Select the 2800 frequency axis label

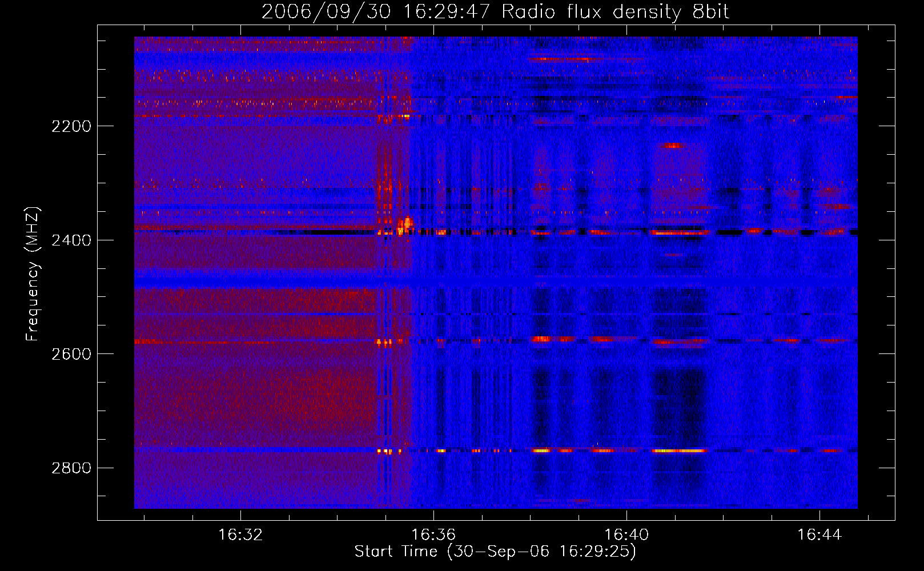click(x=71, y=468)
